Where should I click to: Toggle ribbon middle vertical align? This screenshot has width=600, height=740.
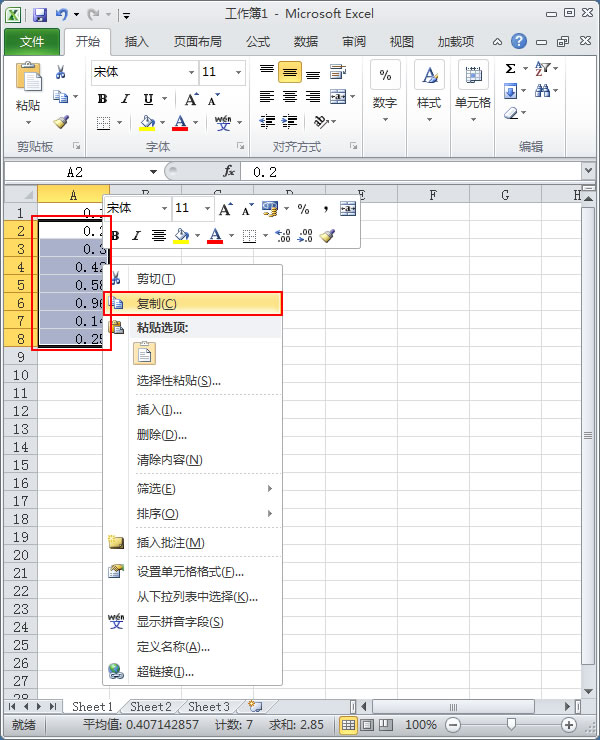[x=289, y=72]
